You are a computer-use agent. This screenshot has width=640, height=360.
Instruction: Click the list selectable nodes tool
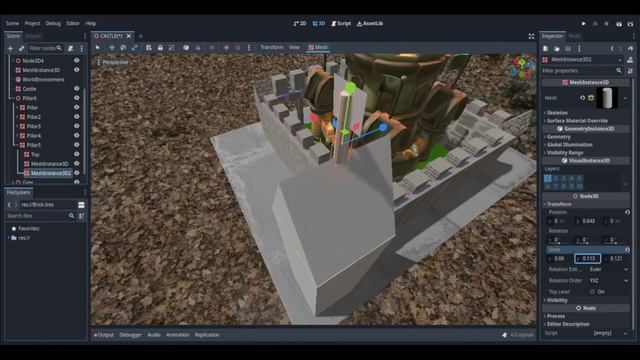point(149,47)
